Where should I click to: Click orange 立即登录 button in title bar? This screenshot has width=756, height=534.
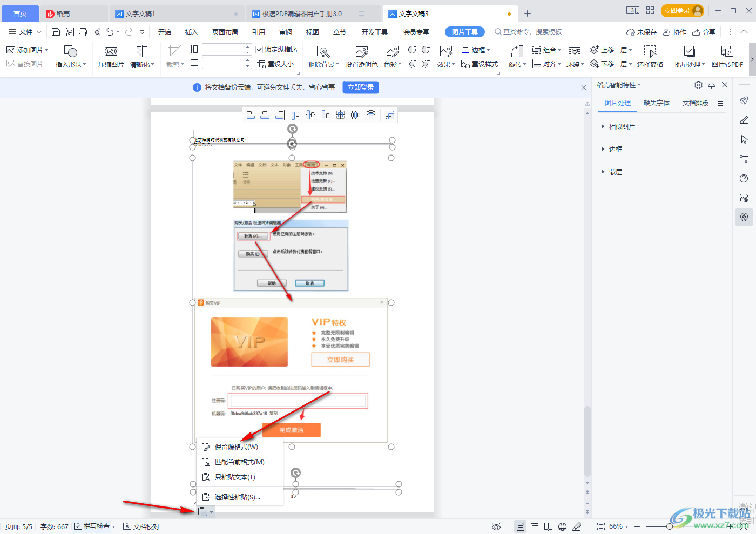[683, 10]
